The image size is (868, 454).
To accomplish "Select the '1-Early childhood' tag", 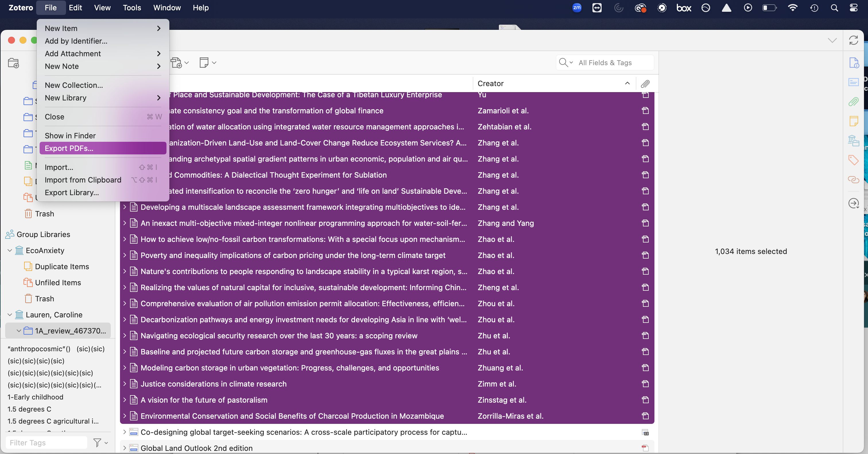I will 35,397.
